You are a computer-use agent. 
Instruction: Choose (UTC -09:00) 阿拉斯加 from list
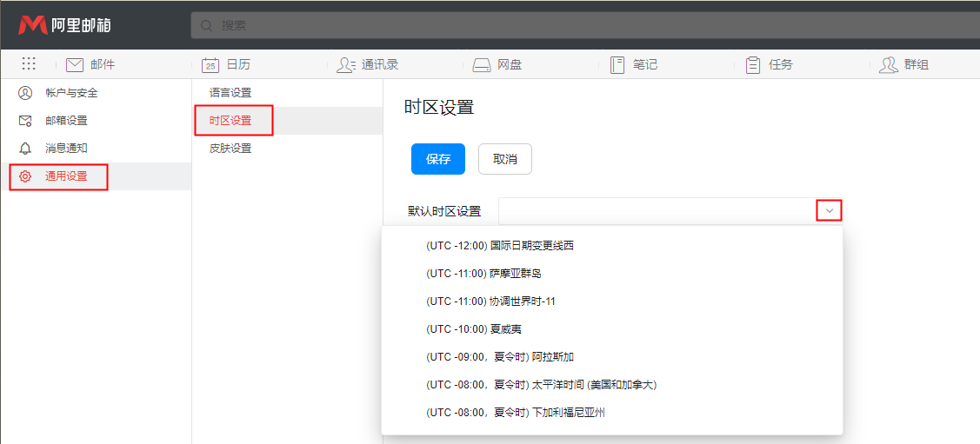[x=500, y=357]
